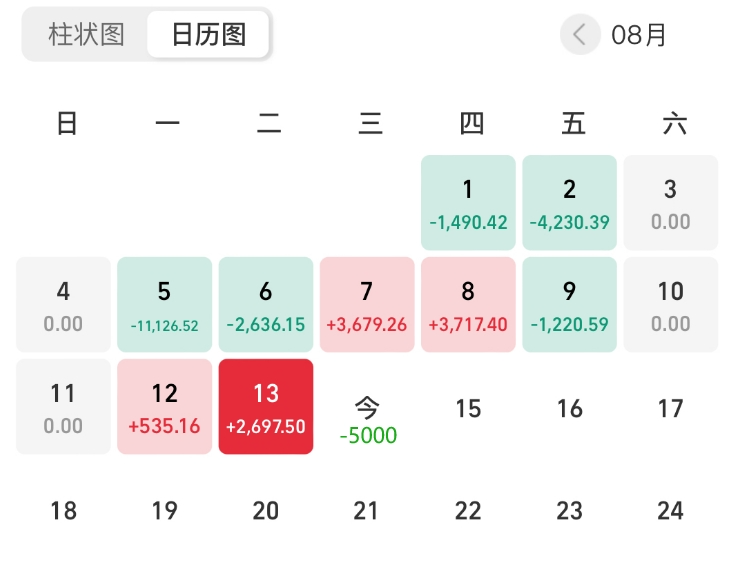The image size is (747, 561).
Task: Select today cell marked 今 -5000
Action: 367,421
